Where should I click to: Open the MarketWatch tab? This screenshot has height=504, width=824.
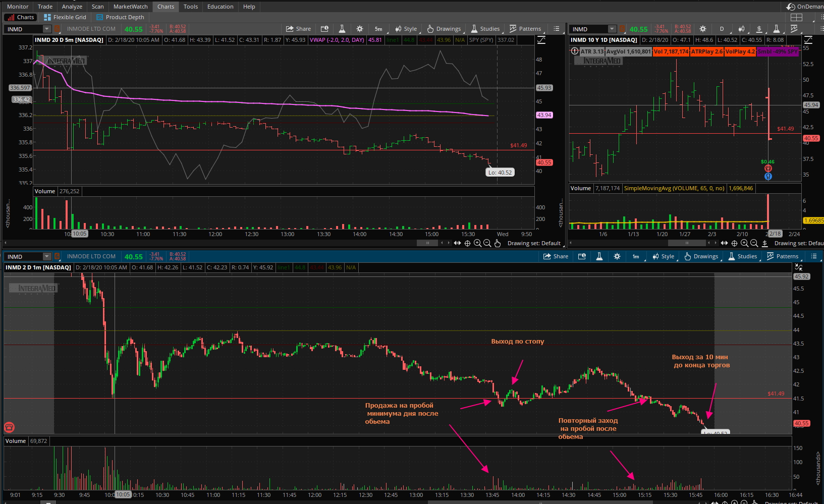[x=130, y=7]
